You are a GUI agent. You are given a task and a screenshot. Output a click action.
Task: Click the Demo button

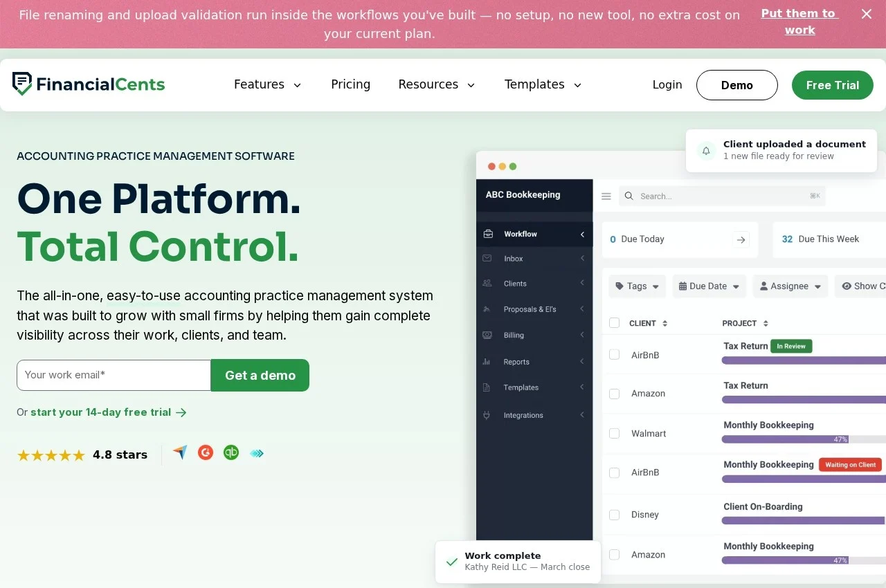click(737, 85)
